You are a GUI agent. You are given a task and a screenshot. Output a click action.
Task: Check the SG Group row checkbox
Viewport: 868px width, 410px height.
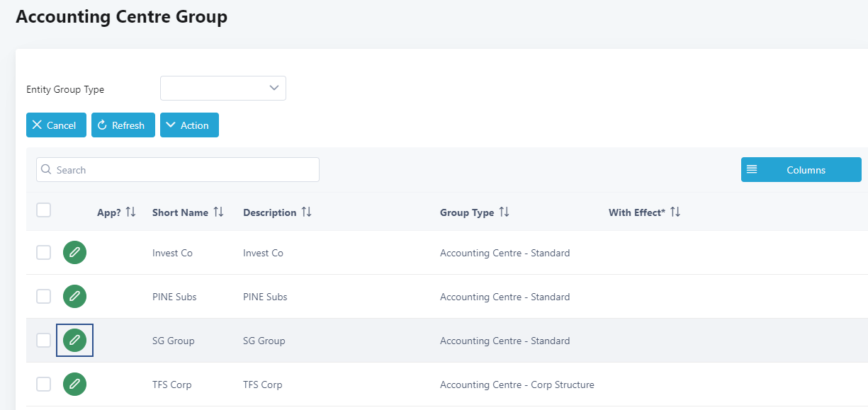click(x=44, y=341)
